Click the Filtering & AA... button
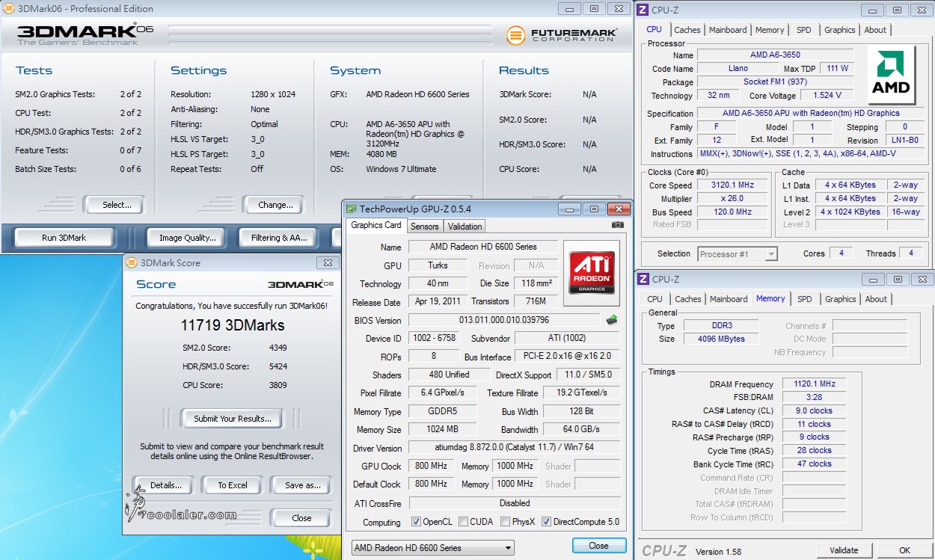 279,238
